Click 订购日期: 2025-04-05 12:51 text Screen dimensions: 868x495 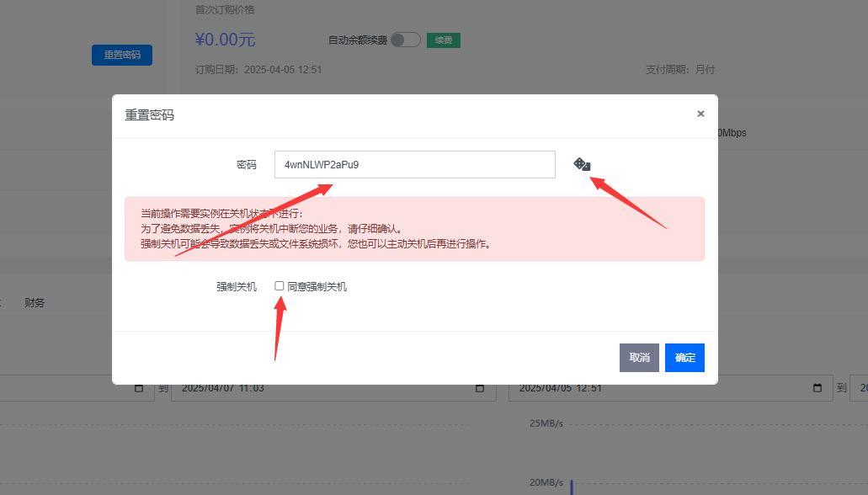pyautogui.click(x=258, y=70)
